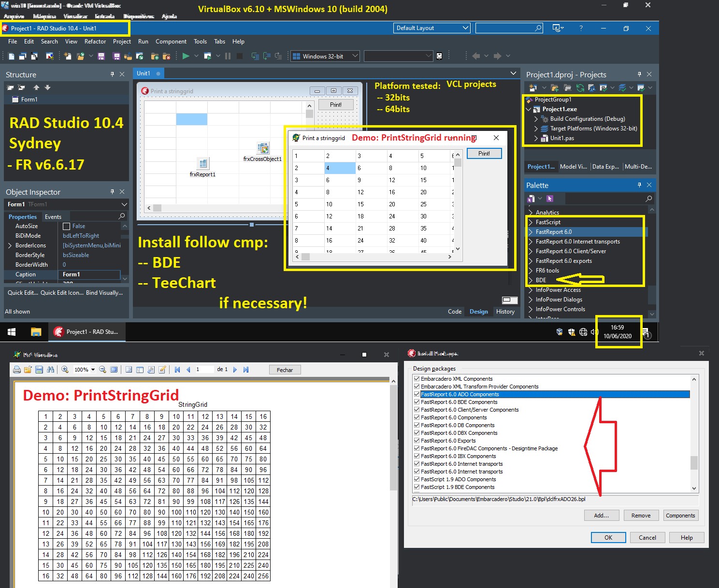Click the New Items icon in main toolbar

68,56
